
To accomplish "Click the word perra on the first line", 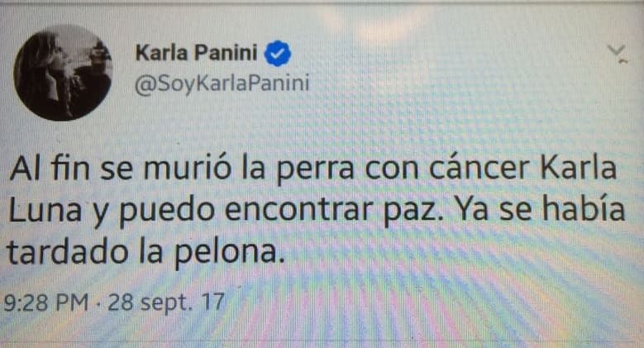I will click(316, 169).
